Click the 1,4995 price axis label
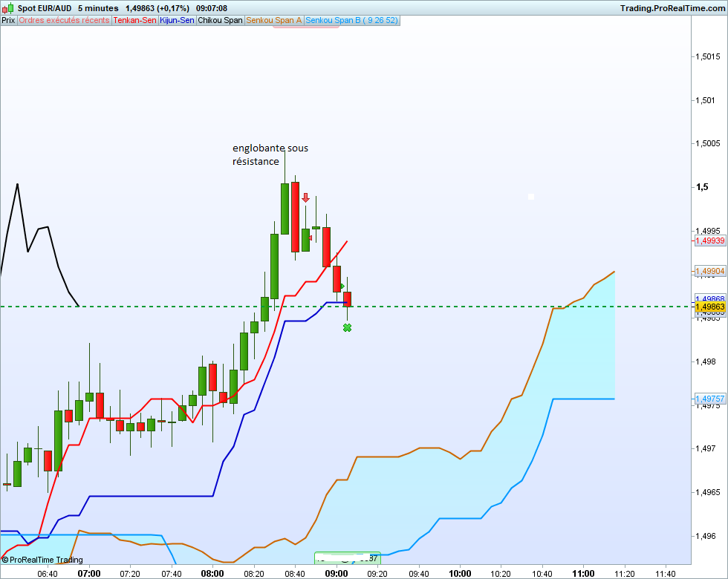Viewport: 728px width, 579px height. 708,231
